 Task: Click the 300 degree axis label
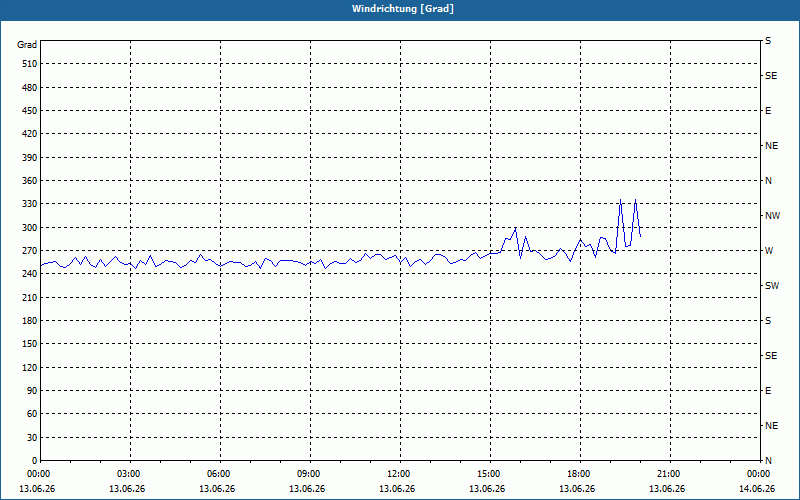30,228
